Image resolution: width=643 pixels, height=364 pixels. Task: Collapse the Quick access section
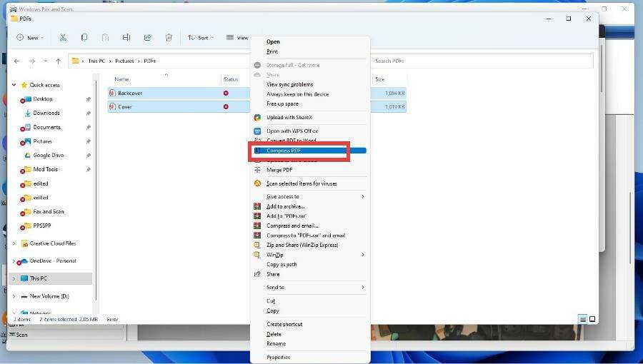pyautogui.click(x=14, y=85)
